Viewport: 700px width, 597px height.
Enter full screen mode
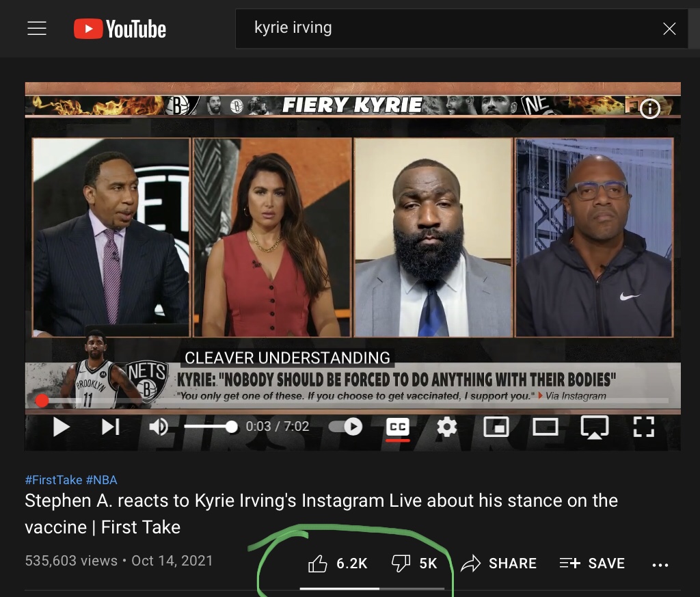click(x=644, y=427)
